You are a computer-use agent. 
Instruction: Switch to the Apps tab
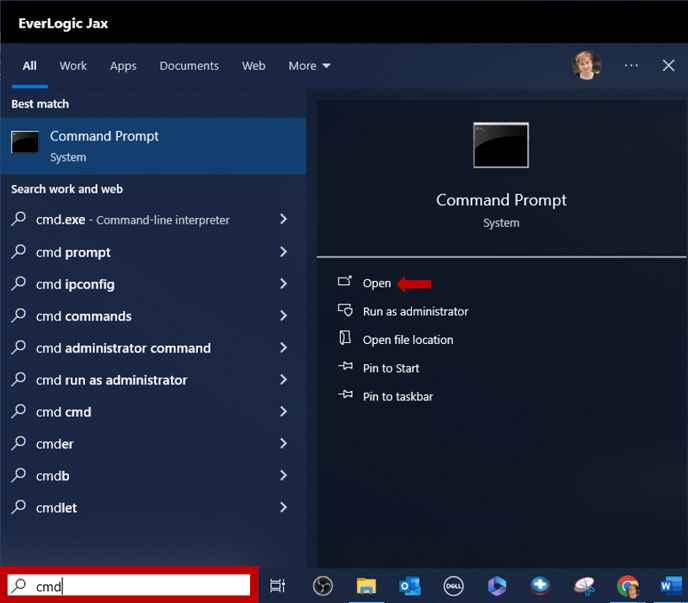[x=123, y=66]
